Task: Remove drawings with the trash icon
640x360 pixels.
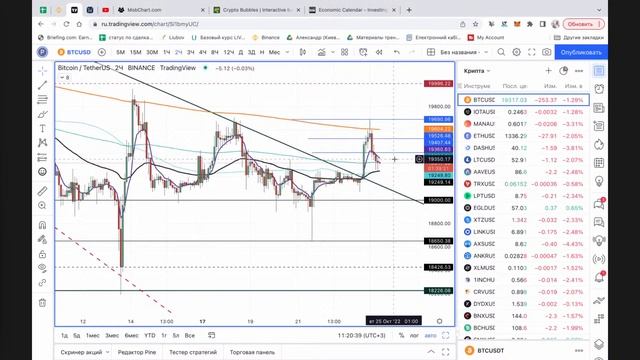Action: 42,303
